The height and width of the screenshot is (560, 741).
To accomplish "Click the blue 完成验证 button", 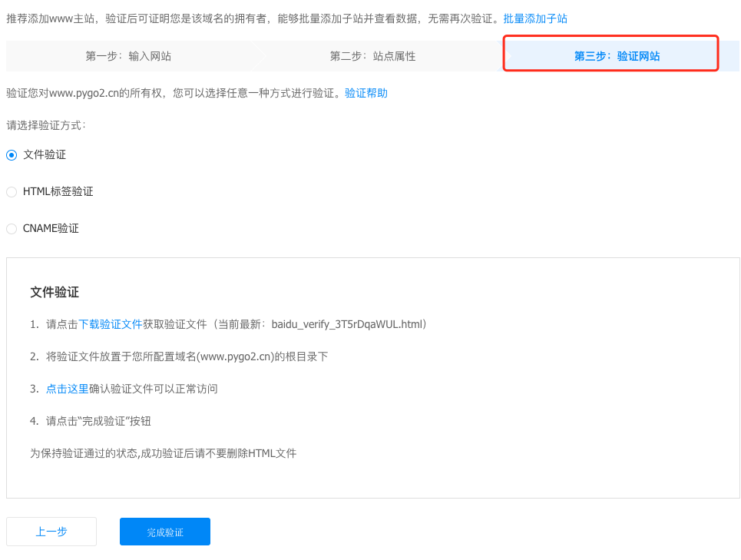I will pyautogui.click(x=165, y=532).
